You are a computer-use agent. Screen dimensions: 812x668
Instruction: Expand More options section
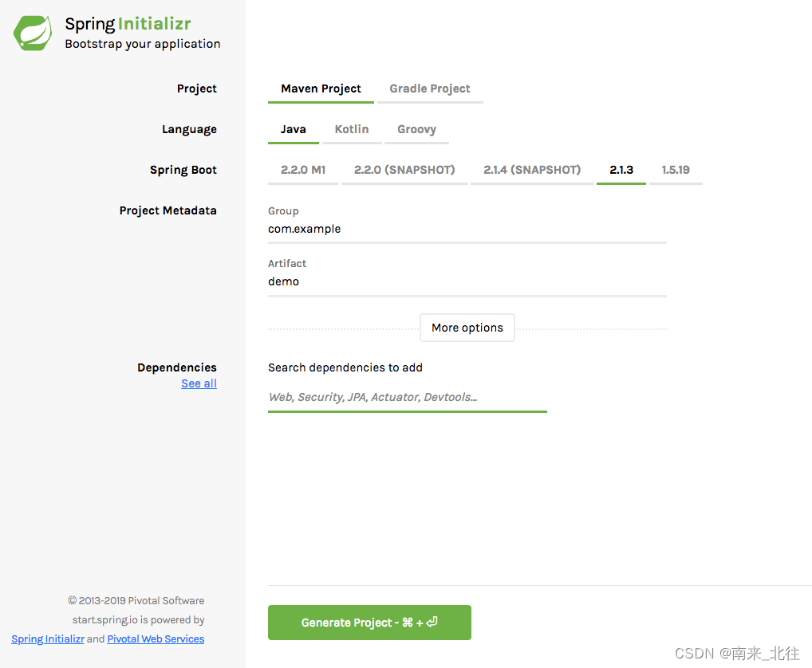pos(467,327)
